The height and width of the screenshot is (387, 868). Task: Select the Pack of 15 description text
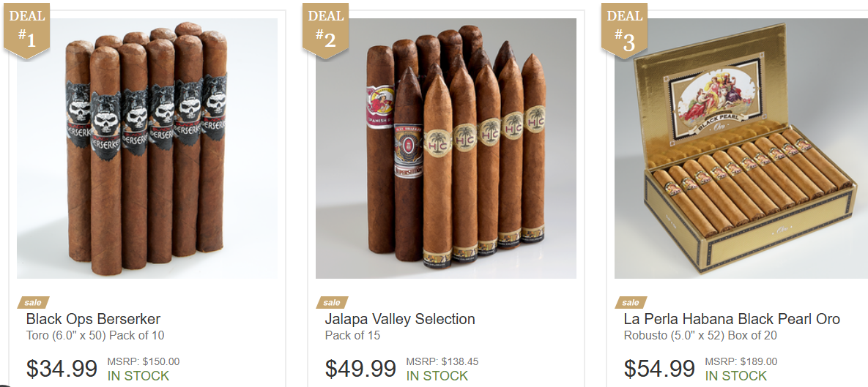[x=352, y=336]
